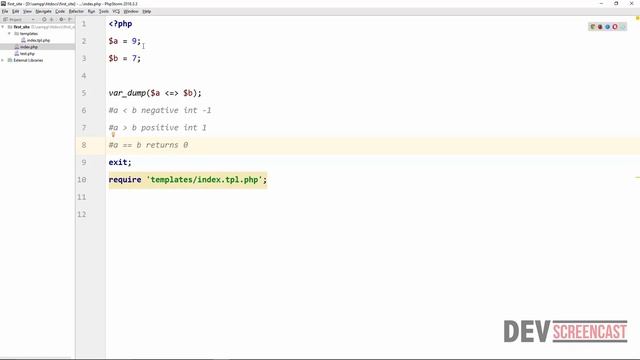Select first_site root in project tree
640x360 pixels.
tap(22, 27)
